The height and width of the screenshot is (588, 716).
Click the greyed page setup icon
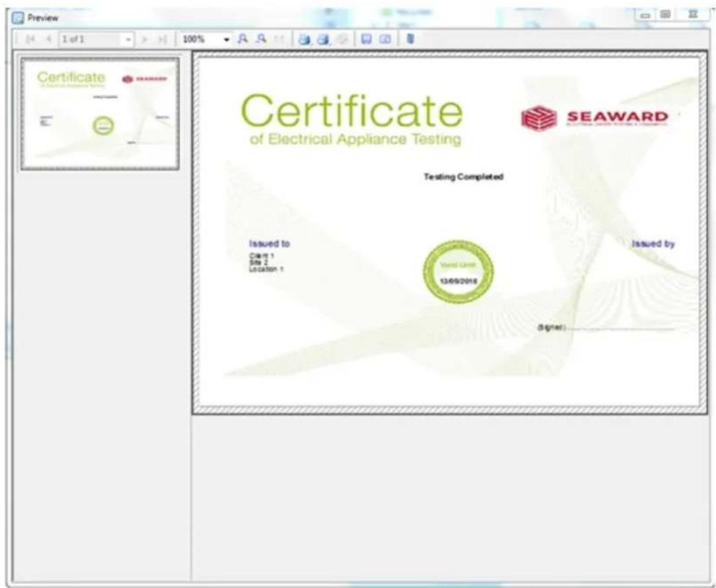(341, 39)
